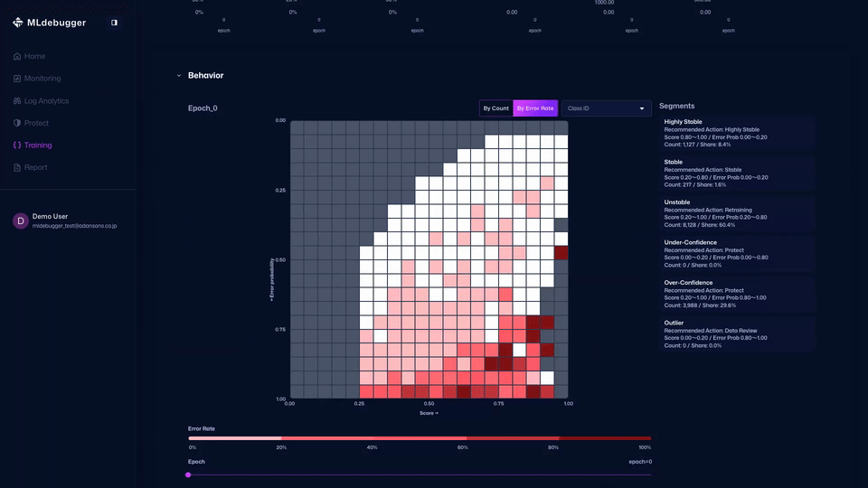Viewport: 868px width, 488px height.
Task: Click the Log Analytics icon
Action: (x=17, y=101)
